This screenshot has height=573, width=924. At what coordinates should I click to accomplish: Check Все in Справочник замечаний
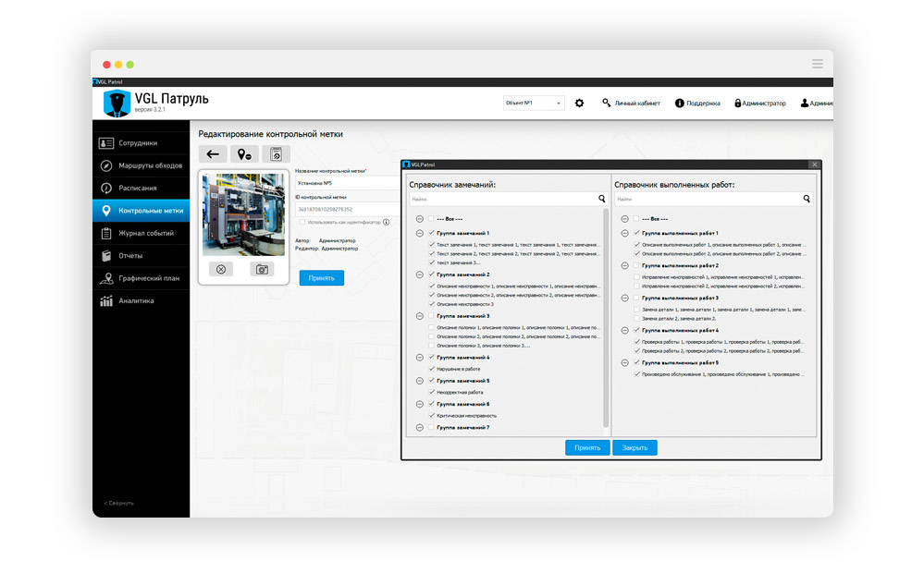(x=431, y=218)
